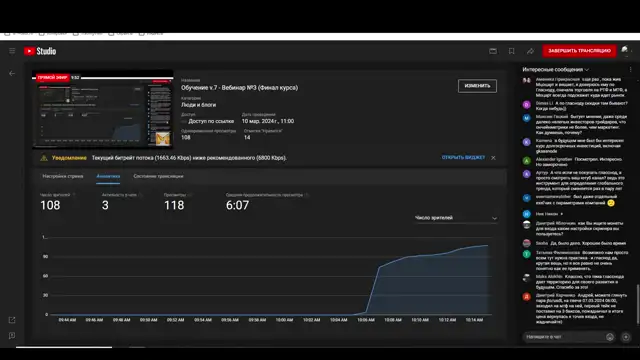Switch to Настройки стрима tab
The image size is (640, 360).
click(x=63, y=176)
